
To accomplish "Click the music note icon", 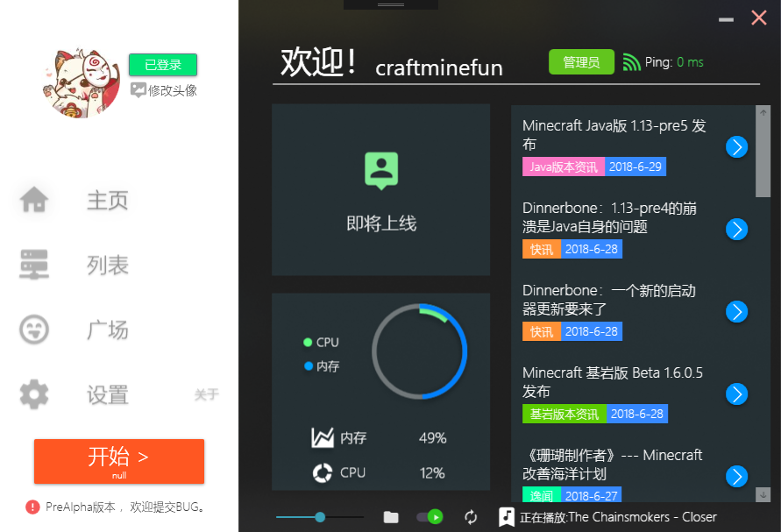I will (x=507, y=517).
